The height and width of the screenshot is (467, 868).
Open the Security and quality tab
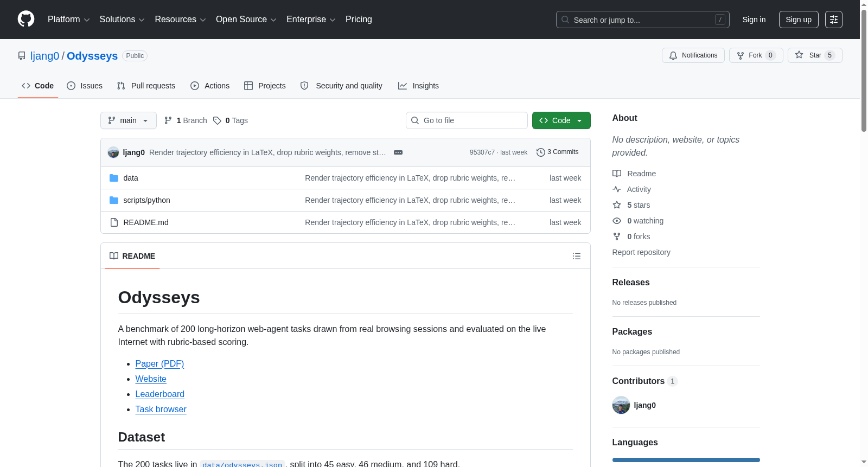click(341, 86)
